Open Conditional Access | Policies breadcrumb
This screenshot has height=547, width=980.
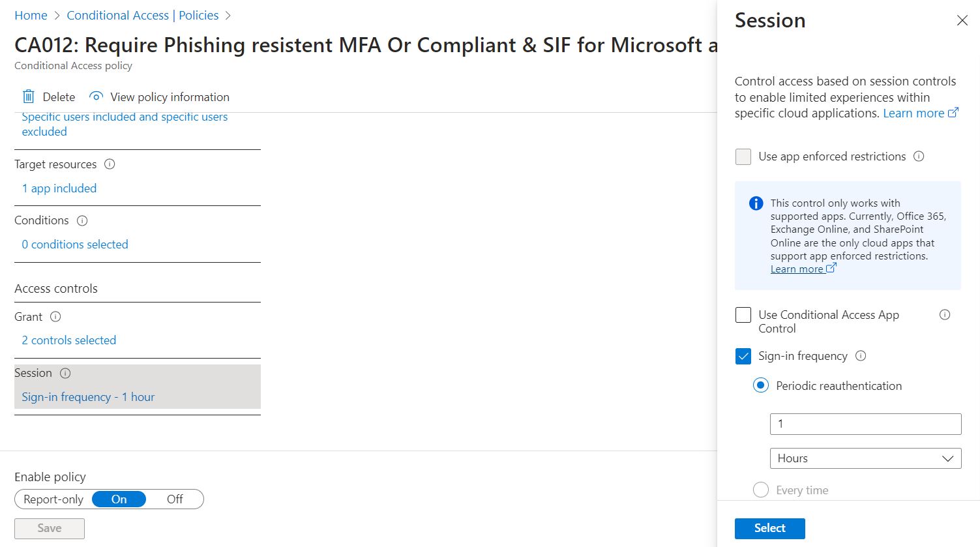(x=143, y=15)
